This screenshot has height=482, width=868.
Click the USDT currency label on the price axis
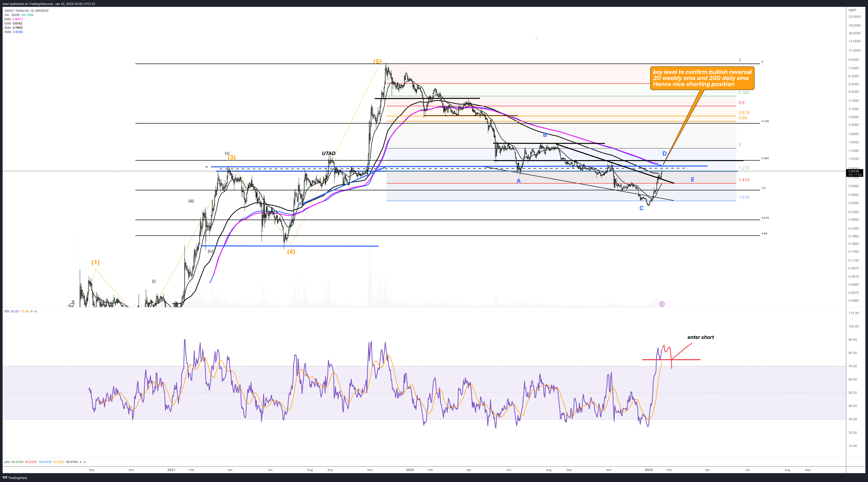[x=852, y=10]
